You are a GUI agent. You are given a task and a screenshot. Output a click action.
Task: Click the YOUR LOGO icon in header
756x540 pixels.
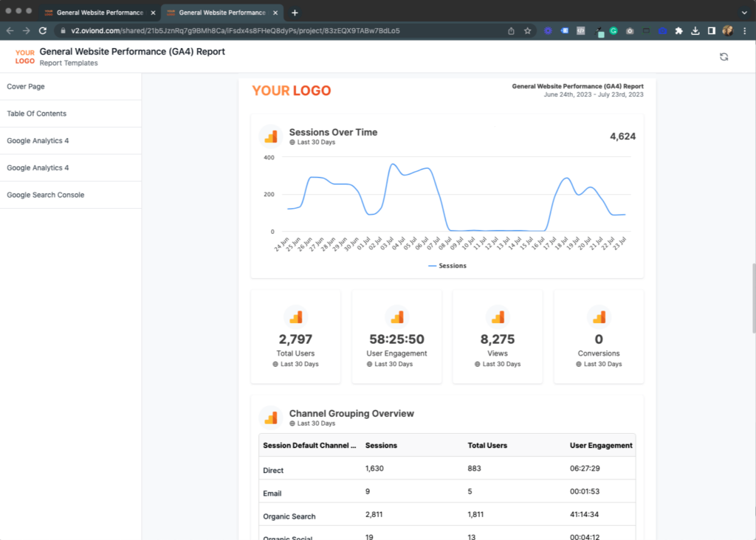pyautogui.click(x=24, y=57)
